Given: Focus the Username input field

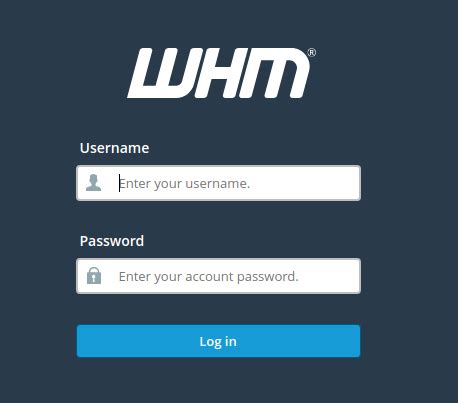Looking at the screenshot, I should coord(218,183).
